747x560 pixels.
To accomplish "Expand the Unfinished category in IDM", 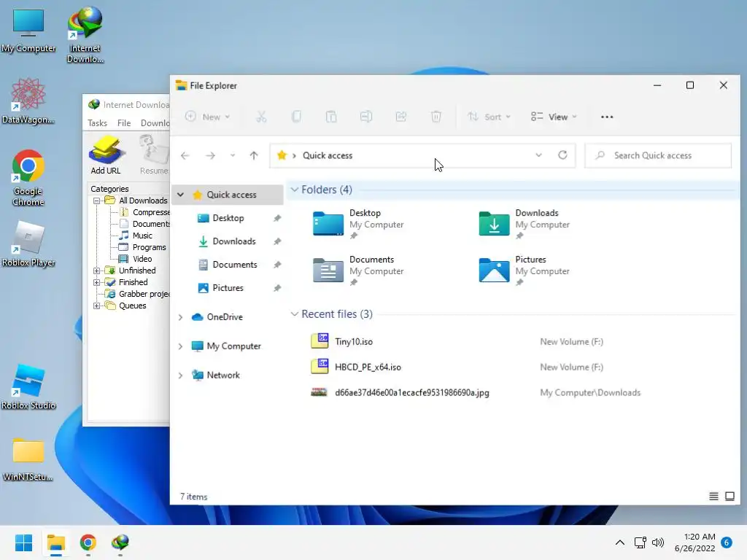I will coord(97,271).
